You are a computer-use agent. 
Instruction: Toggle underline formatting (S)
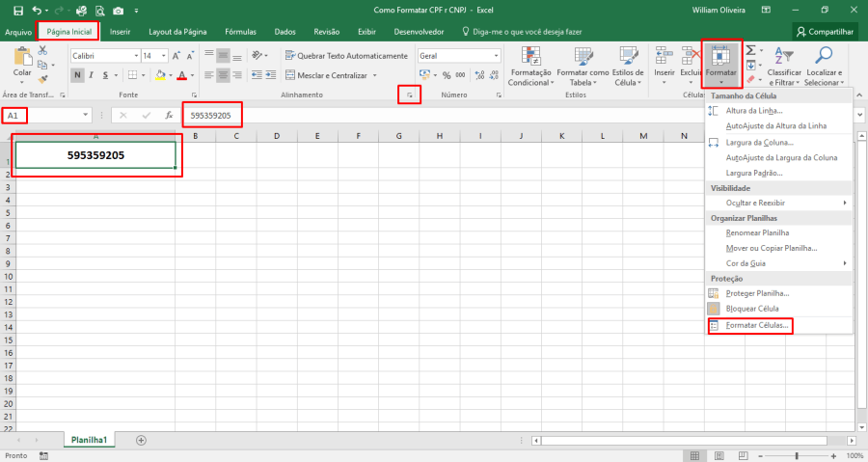coord(105,74)
